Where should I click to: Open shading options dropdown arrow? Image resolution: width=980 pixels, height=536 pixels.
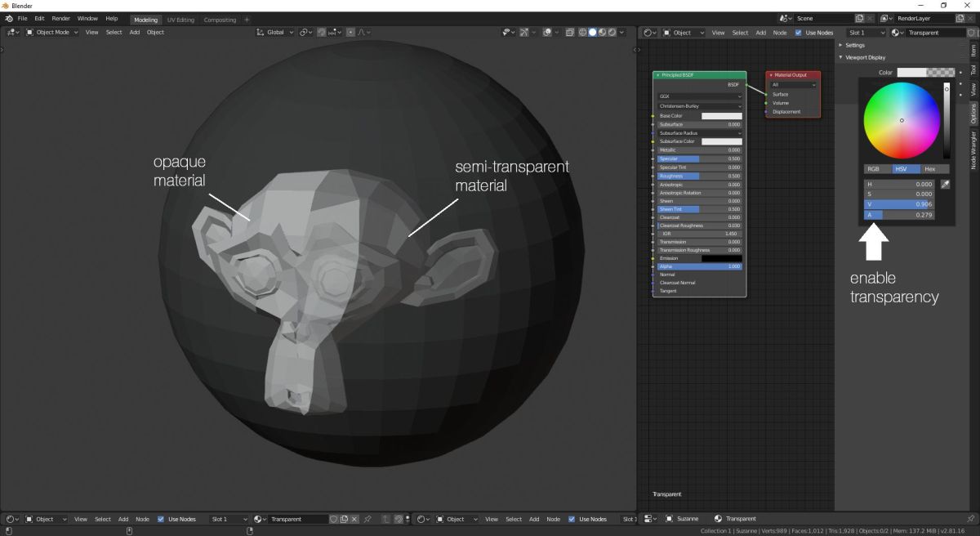[622, 33]
